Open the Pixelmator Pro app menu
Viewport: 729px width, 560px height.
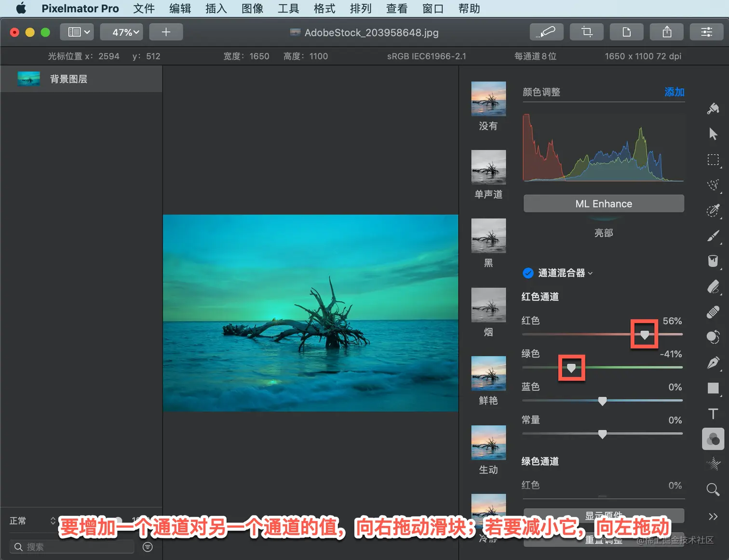point(80,8)
